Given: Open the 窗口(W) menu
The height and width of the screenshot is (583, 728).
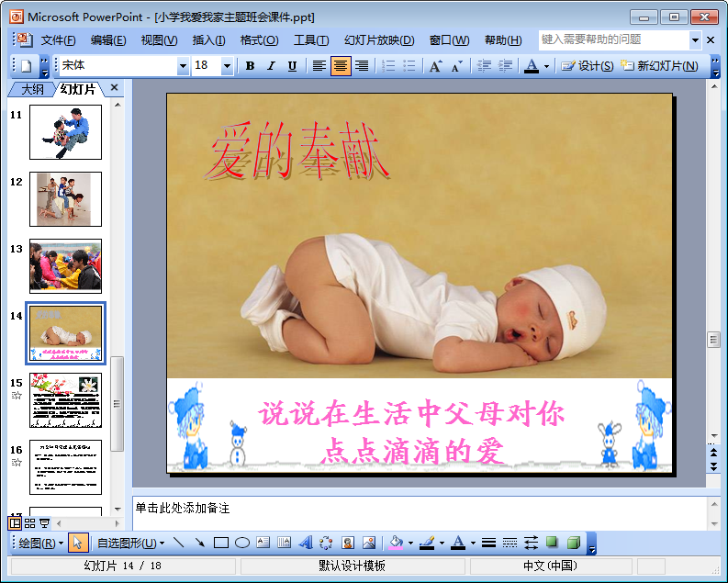Looking at the screenshot, I should [x=450, y=40].
